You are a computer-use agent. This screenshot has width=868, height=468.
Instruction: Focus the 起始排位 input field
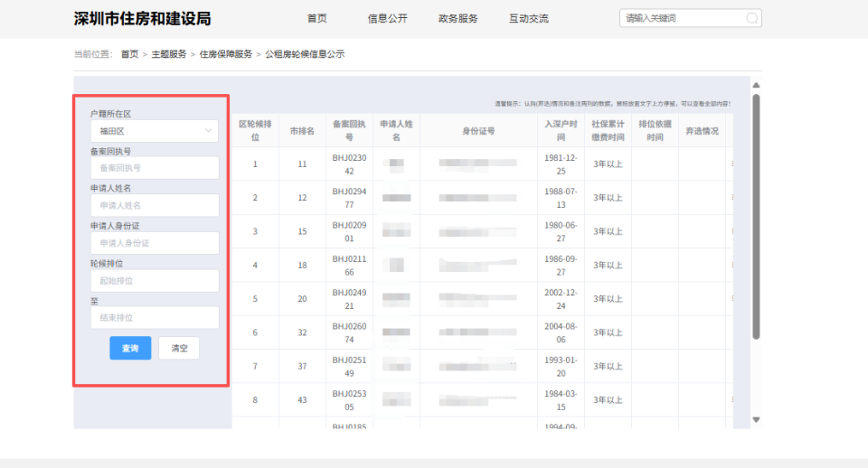click(155, 280)
